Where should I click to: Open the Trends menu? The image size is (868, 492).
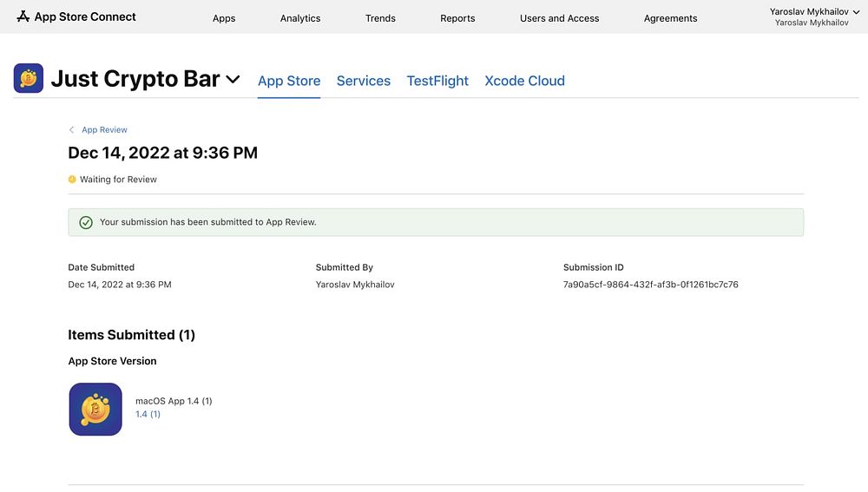click(380, 18)
